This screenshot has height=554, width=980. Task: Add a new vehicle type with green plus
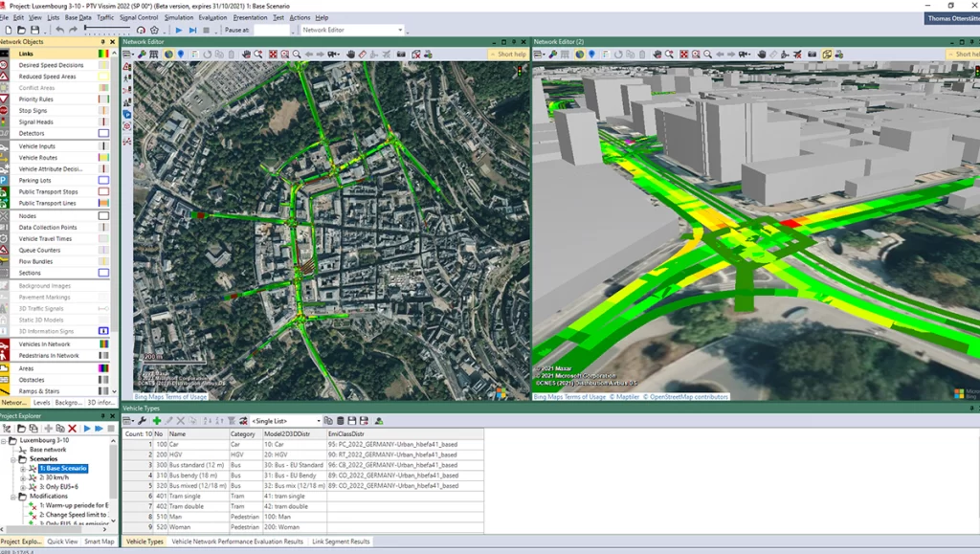(156, 421)
